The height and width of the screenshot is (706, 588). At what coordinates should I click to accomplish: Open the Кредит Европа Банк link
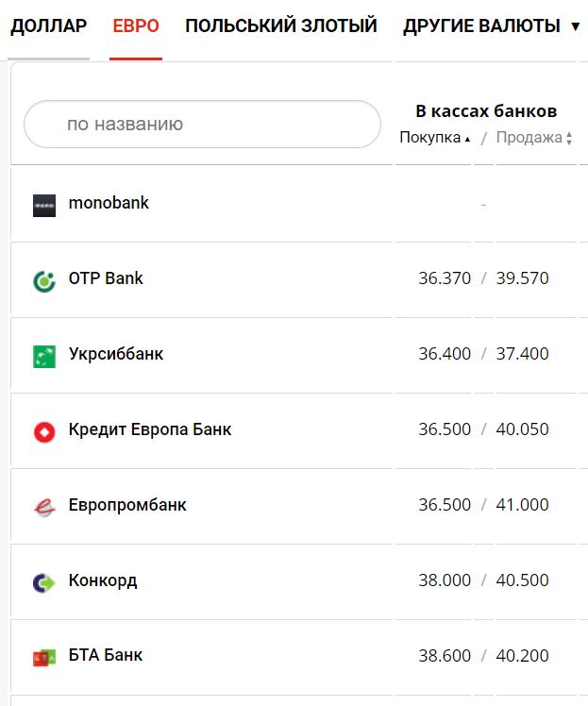coord(150,429)
